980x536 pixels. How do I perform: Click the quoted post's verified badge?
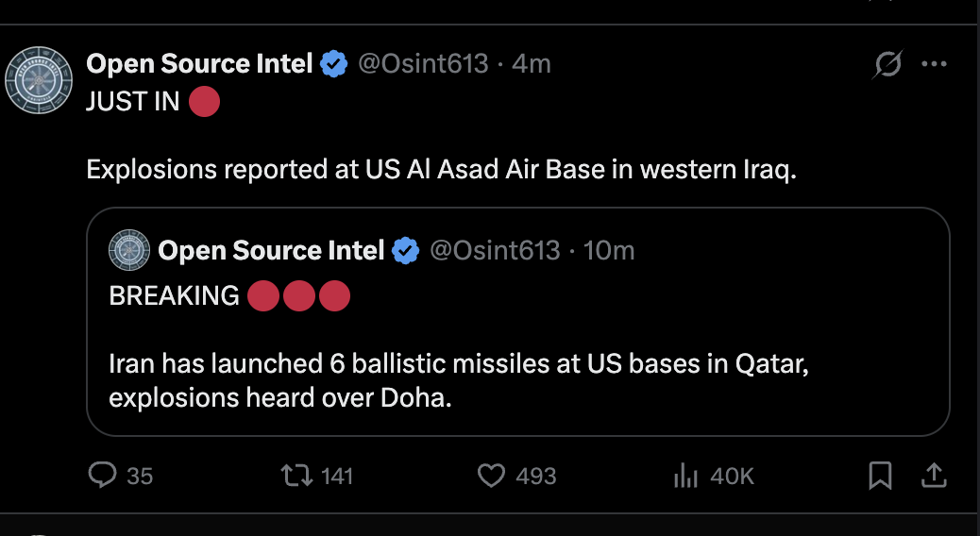[x=406, y=250]
